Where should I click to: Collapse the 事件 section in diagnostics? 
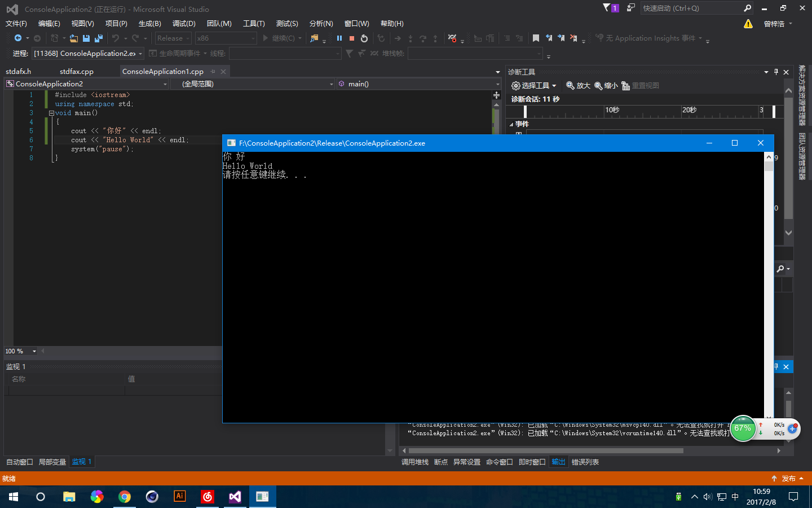(511, 124)
